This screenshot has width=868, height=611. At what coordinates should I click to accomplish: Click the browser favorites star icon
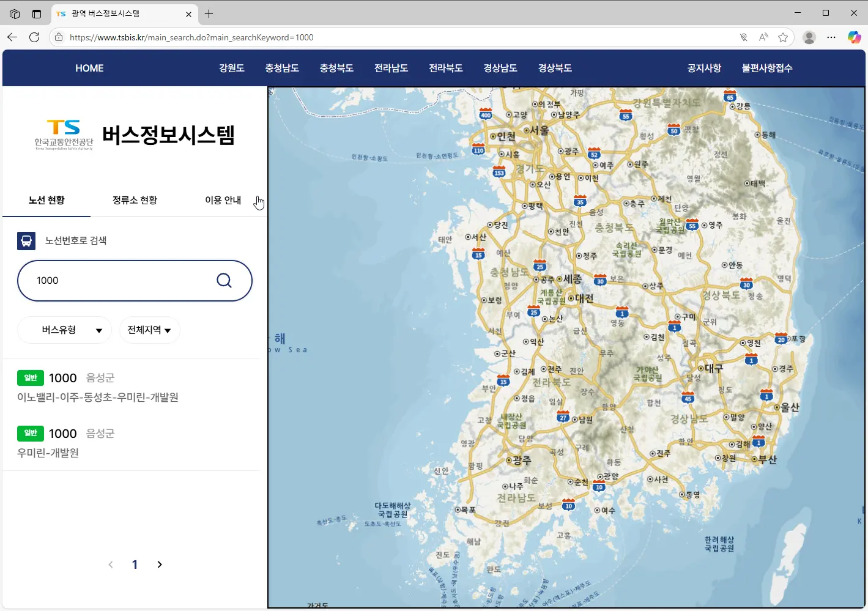pyautogui.click(x=783, y=37)
